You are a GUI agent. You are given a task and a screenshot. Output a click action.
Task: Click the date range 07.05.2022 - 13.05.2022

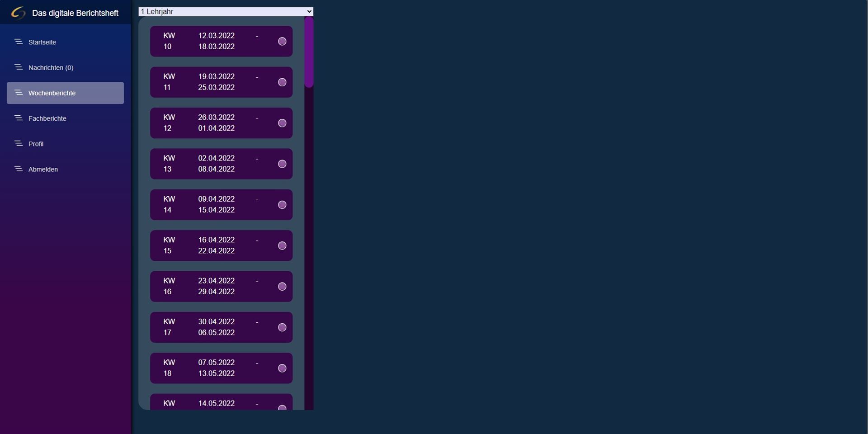pyautogui.click(x=228, y=368)
